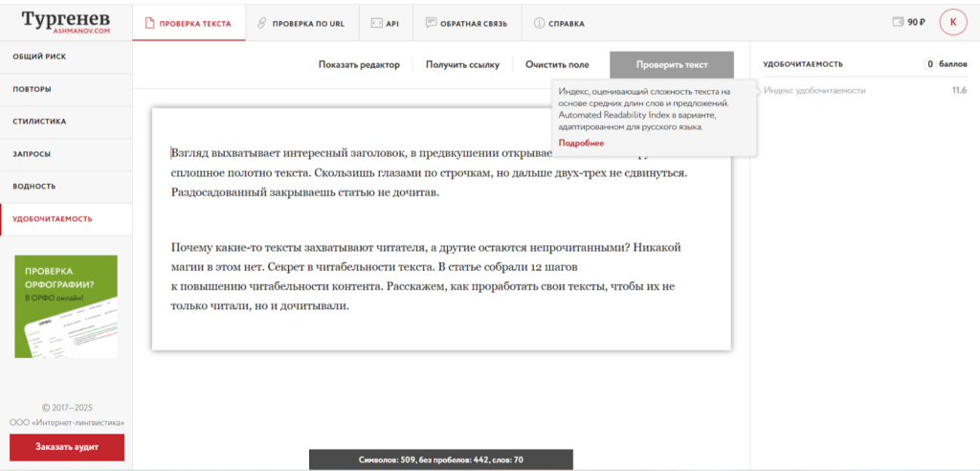Click the link icon beside Проверка по URL
This screenshot has width=980, height=471.
click(x=261, y=23)
